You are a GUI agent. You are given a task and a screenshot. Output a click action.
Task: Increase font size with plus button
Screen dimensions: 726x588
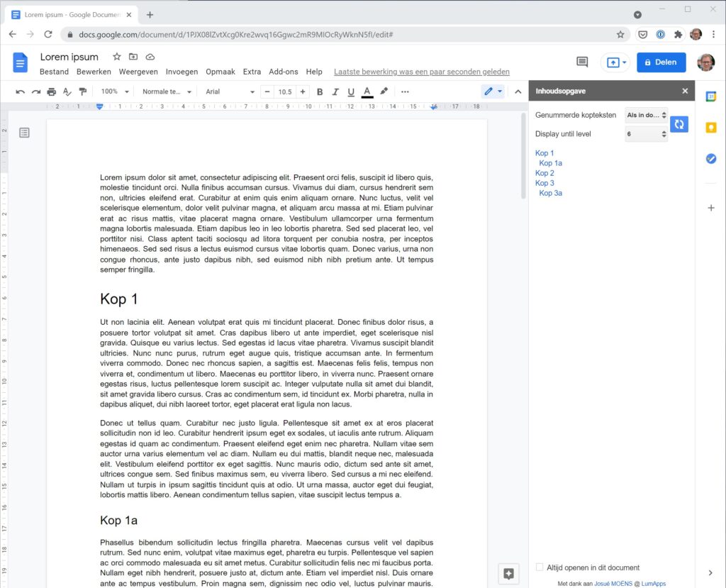[303, 91]
